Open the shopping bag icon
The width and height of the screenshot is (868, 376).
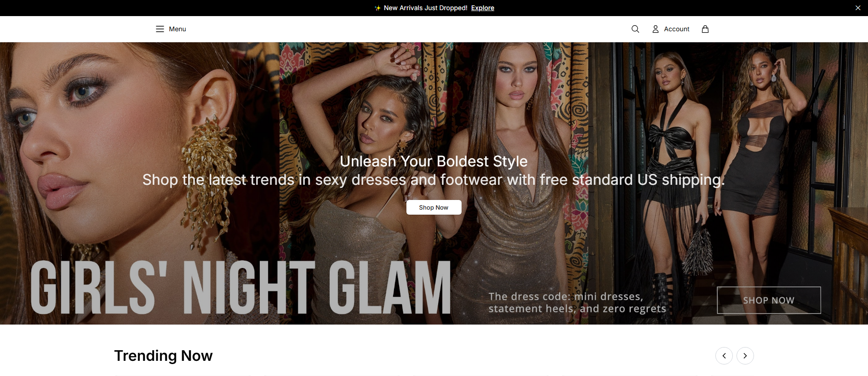pos(705,29)
